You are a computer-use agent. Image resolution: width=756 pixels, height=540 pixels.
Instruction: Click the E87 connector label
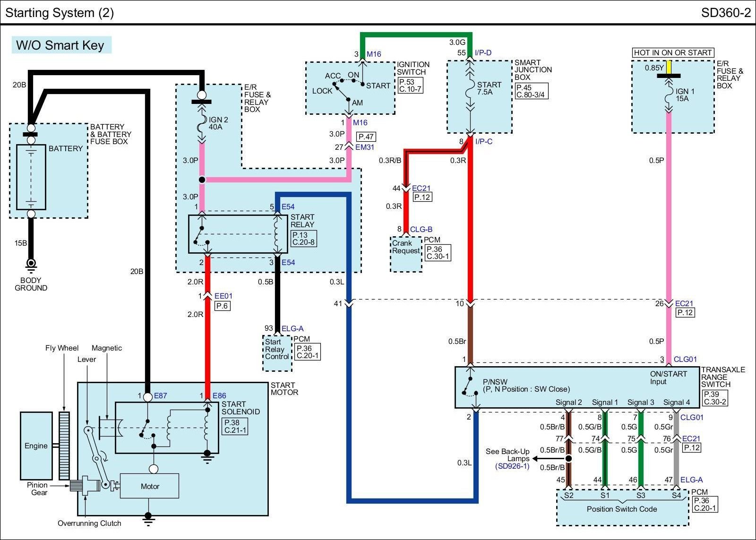[160, 396]
